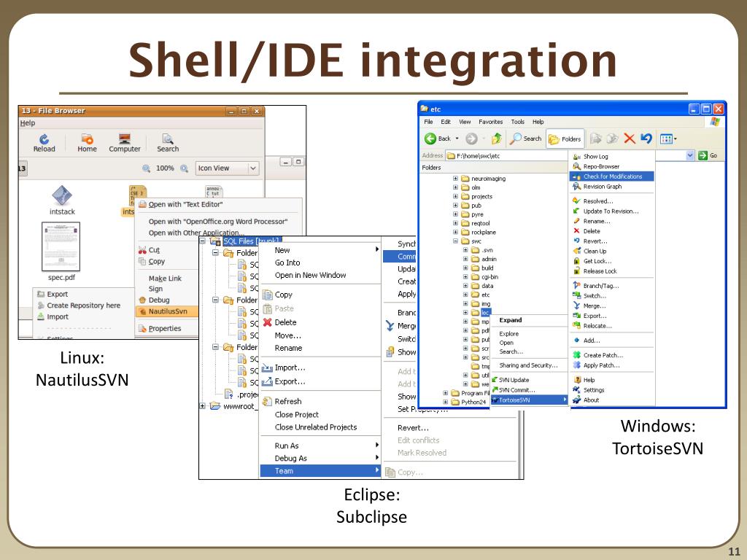
Task: Click Check for Modifications
Action: pos(612,176)
